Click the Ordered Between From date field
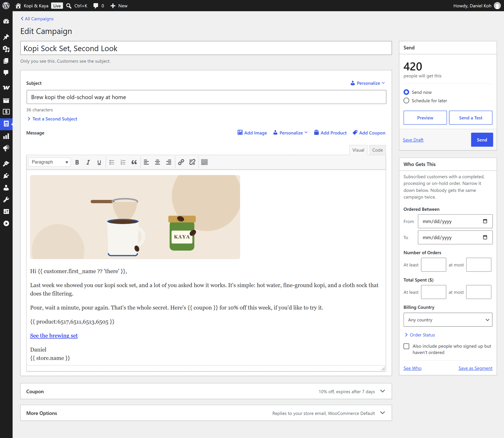The height and width of the screenshot is (438, 504). (455, 221)
